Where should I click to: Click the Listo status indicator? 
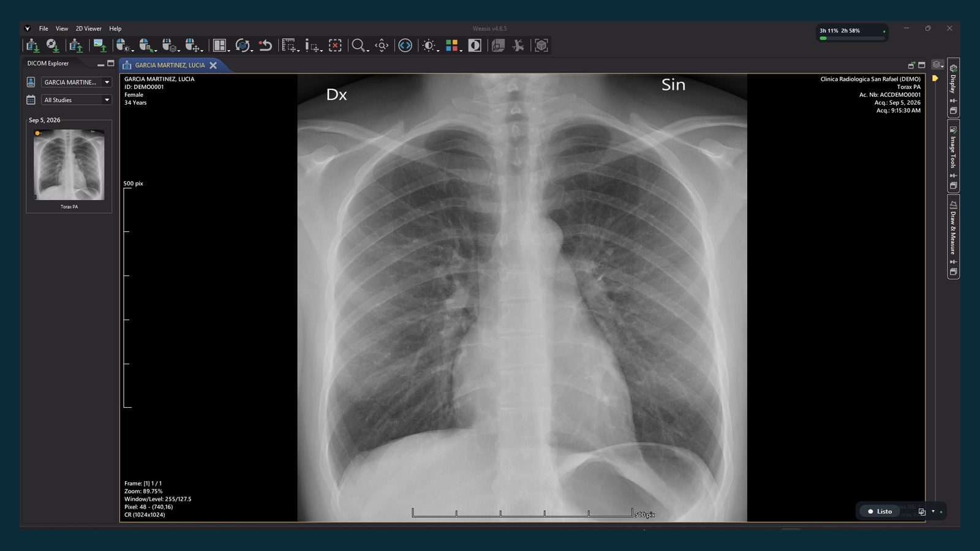click(x=880, y=511)
